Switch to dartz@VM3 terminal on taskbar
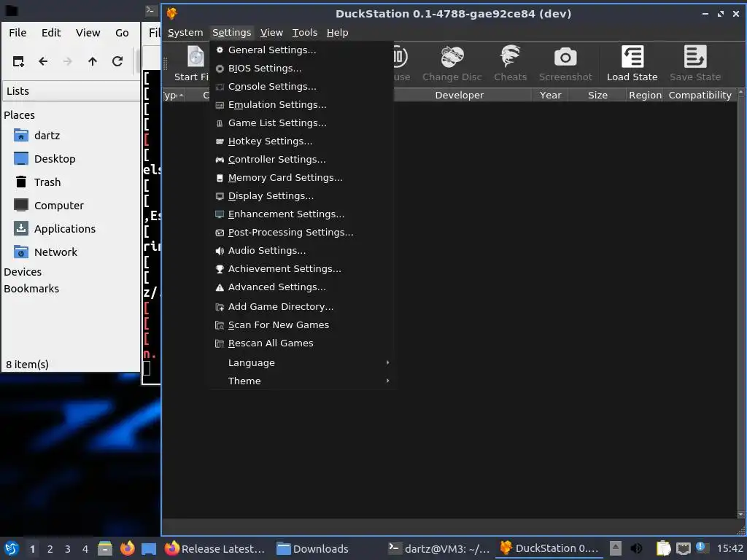The image size is (747, 560). 438,549
